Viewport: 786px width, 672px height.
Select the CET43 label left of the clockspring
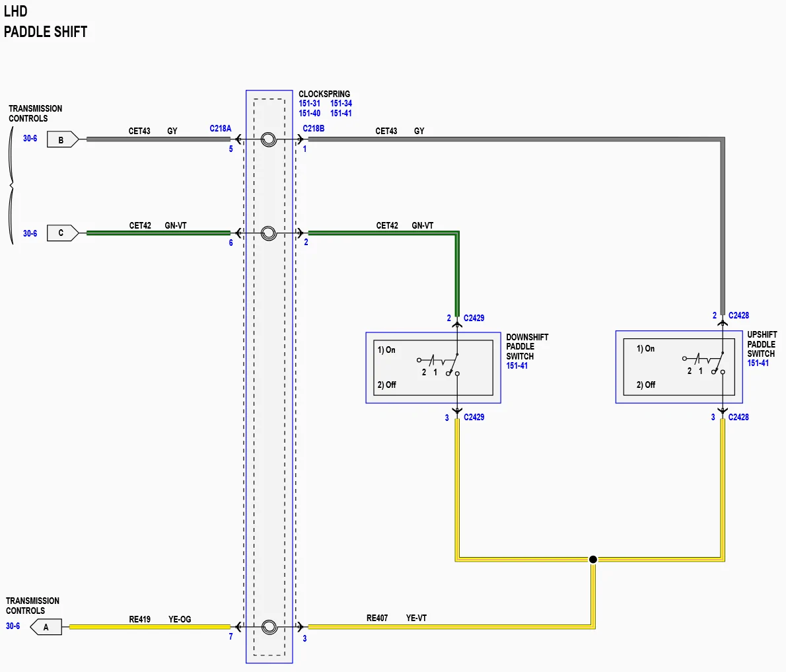(x=139, y=131)
